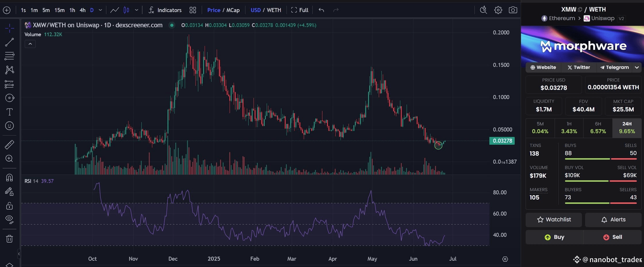Open the Fibonacci retracement tools
The height and width of the screenshot is (267, 644).
pyautogui.click(x=9, y=56)
